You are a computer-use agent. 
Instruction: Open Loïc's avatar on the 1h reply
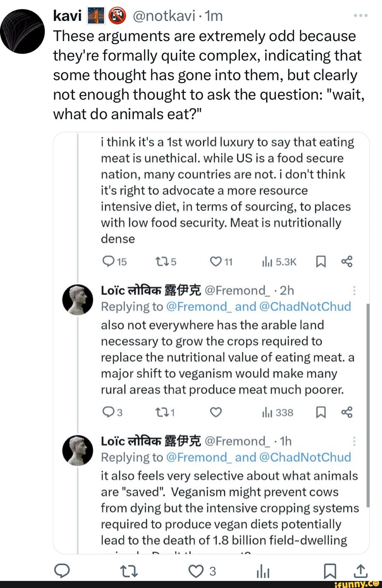(78, 450)
